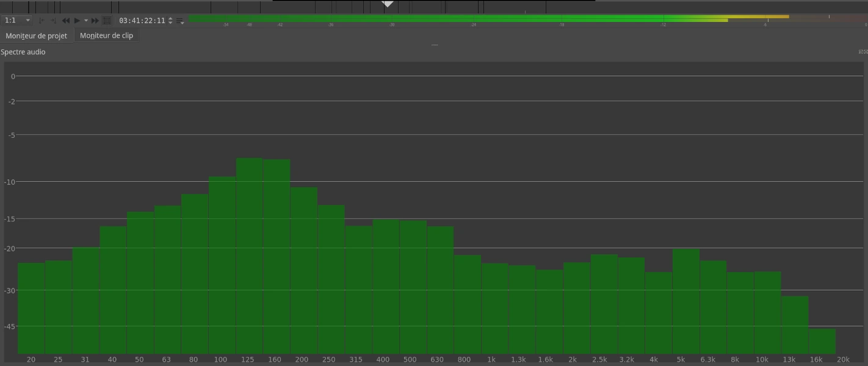Toggle the monitor edit mode icon
The width and height of the screenshot is (868, 366).
coord(107,21)
